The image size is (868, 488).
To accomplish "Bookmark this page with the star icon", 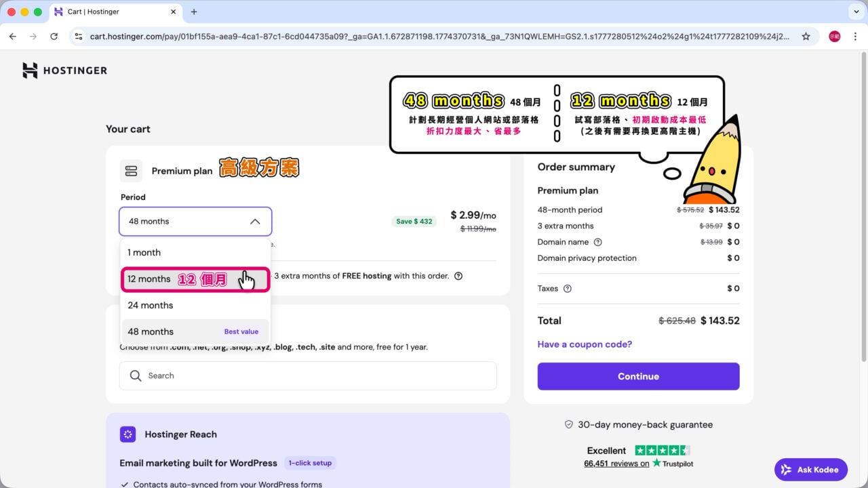I will click(x=806, y=37).
